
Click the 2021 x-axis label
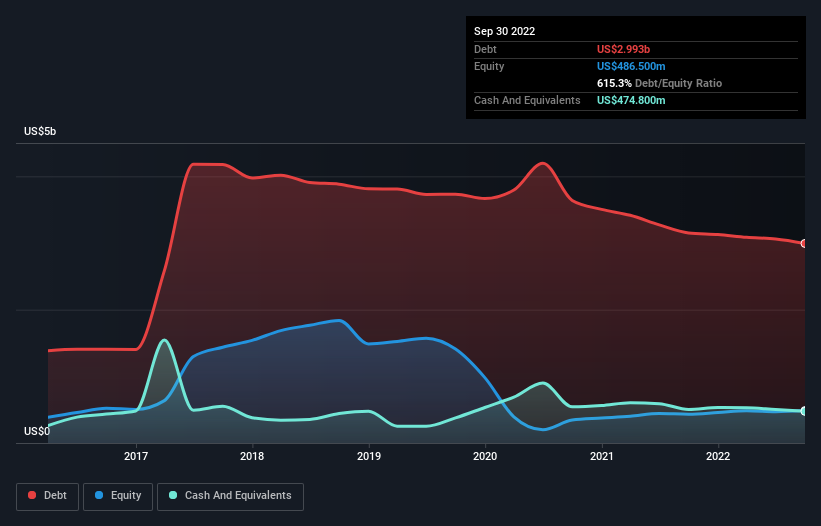[602, 456]
